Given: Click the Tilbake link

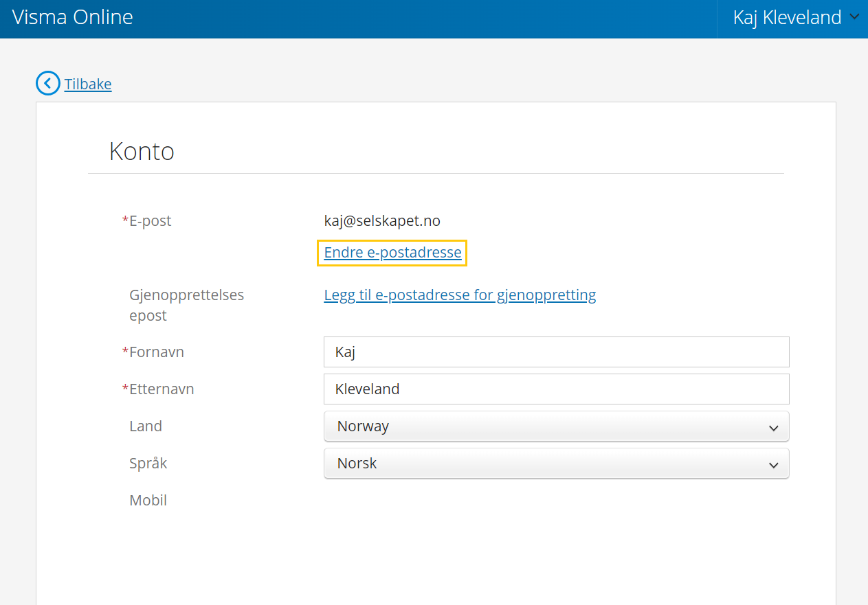Looking at the screenshot, I should click(88, 84).
